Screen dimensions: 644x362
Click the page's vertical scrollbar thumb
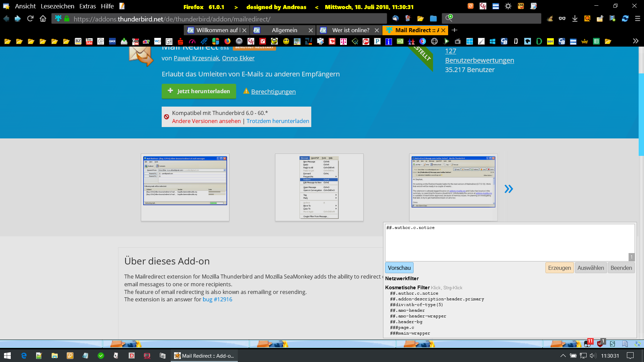point(641,114)
